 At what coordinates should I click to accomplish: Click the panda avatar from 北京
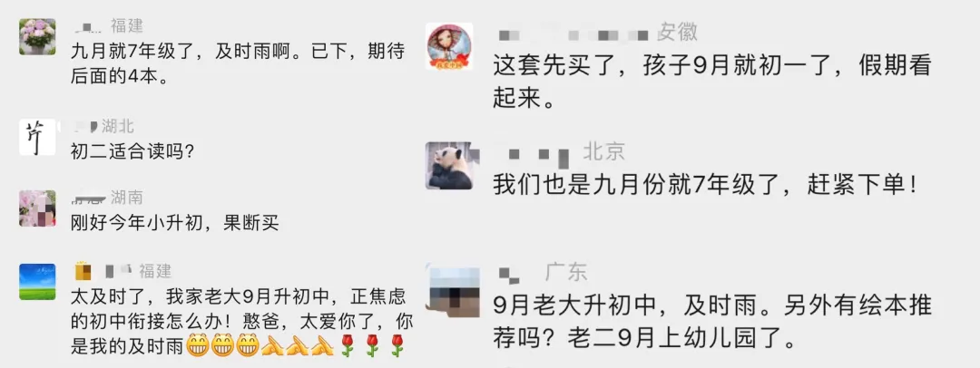(449, 166)
